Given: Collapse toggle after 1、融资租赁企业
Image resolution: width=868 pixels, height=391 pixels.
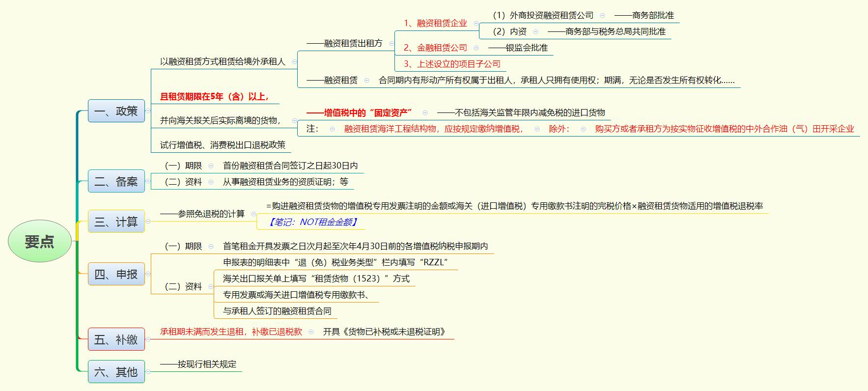Looking at the screenshot, I should point(476,23).
